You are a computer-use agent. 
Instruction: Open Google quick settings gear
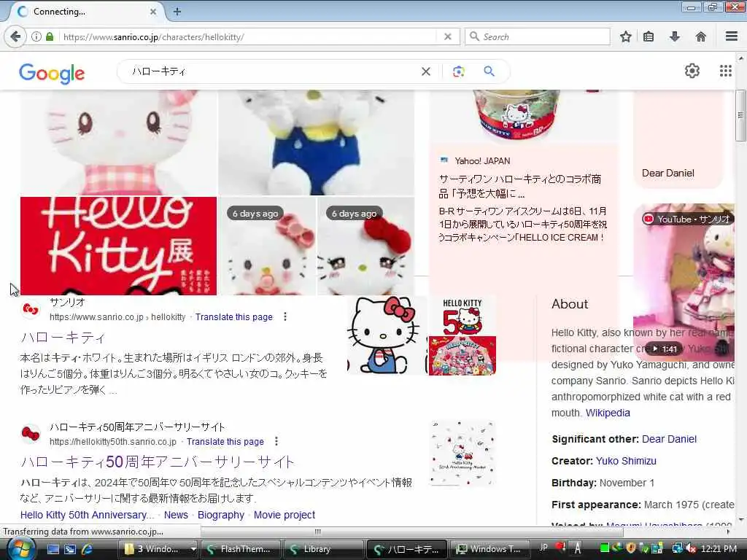click(x=692, y=71)
